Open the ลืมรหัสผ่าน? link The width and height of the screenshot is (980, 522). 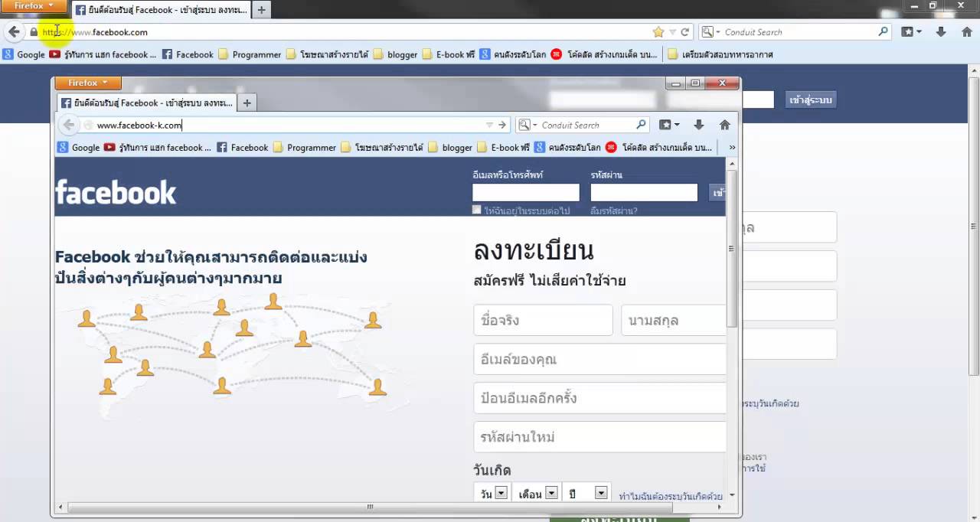click(x=614, y=210)
